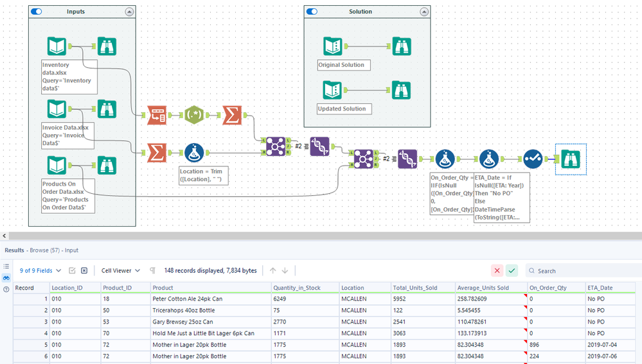Click the 'Gary Brewsey 25oz Can' cell

210,322
